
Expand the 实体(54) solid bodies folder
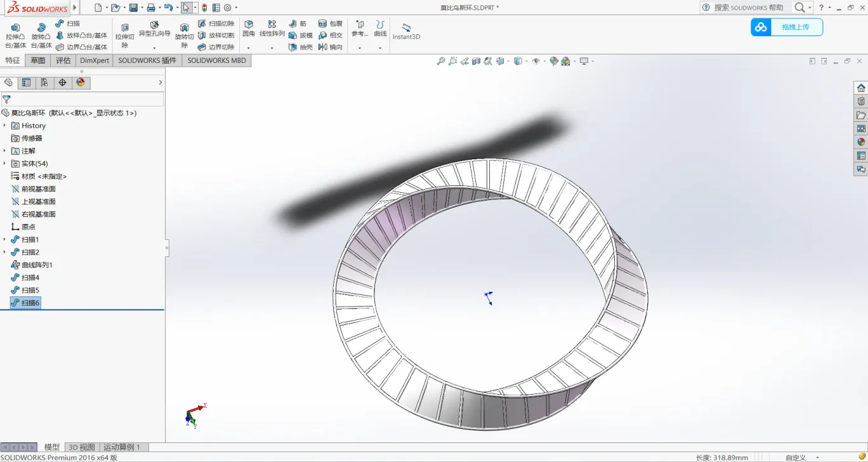pos(4,164)
